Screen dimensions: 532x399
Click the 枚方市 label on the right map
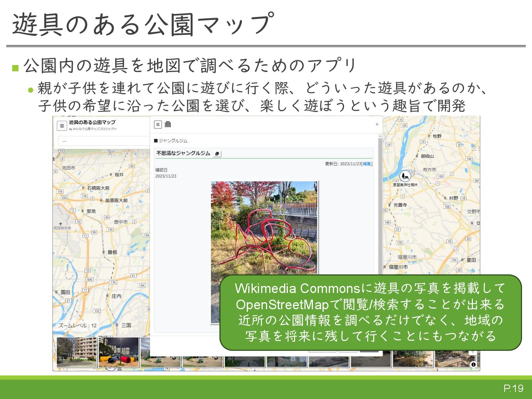pyautogui.click(x=429, y=170)
